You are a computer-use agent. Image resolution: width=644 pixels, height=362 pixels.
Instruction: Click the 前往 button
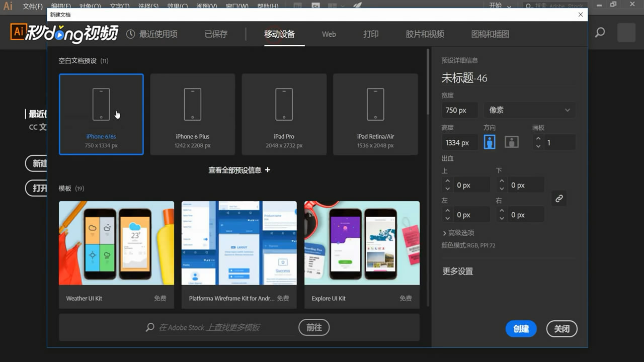(314, 327)
